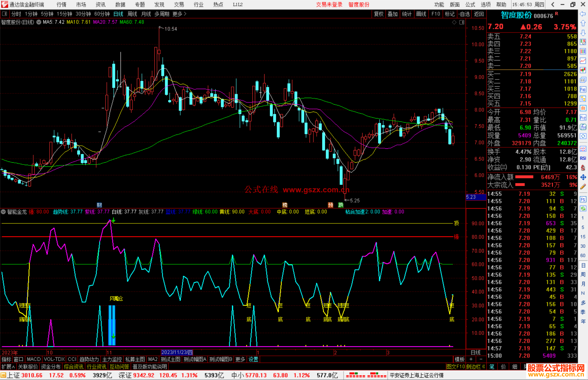
Task: Click the 复权 button above chart
Action: click(378, 14)
